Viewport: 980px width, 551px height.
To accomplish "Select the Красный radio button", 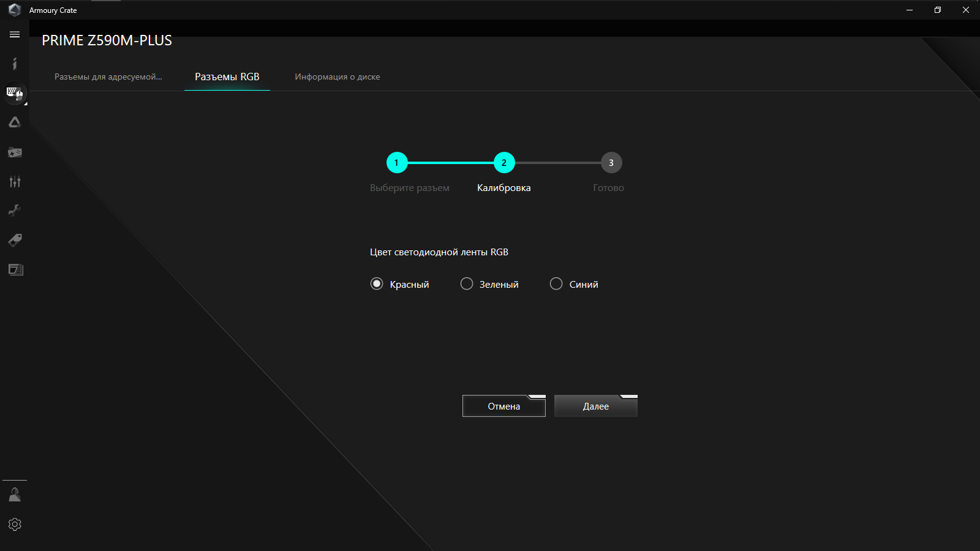I will 377,283.
